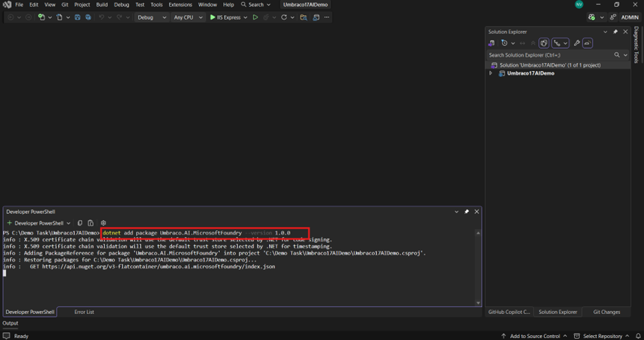Open the Help menu
This screenshot has height=340, width=644.
[228, 5]
